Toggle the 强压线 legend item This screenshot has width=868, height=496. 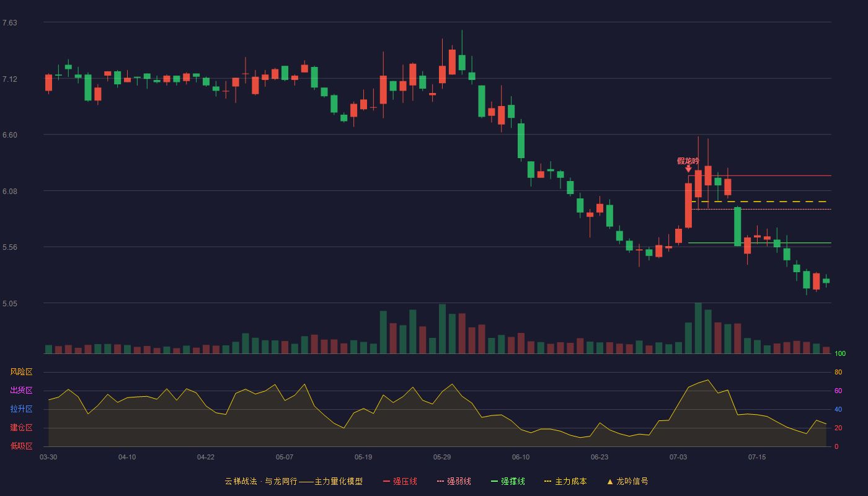pos(400,481)
